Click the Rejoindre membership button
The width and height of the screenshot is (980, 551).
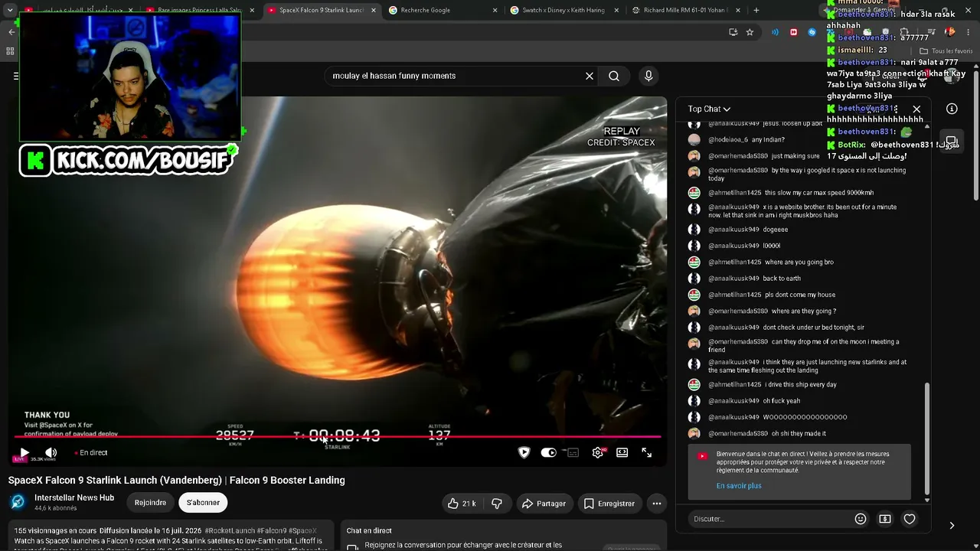point(150,503)
